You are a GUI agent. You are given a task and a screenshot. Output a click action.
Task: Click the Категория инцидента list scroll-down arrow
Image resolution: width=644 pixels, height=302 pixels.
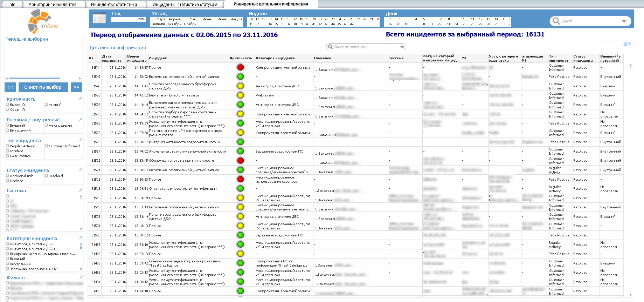point(81,269)
